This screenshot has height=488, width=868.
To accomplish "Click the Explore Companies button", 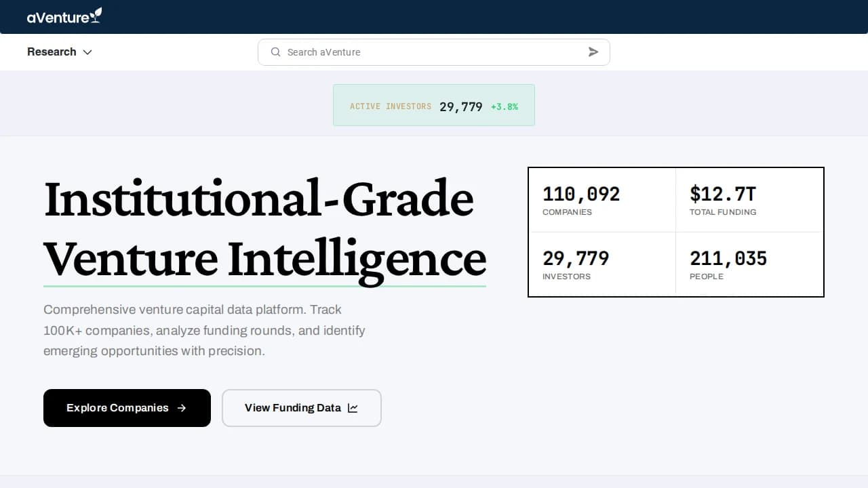I will coord(127,408).
